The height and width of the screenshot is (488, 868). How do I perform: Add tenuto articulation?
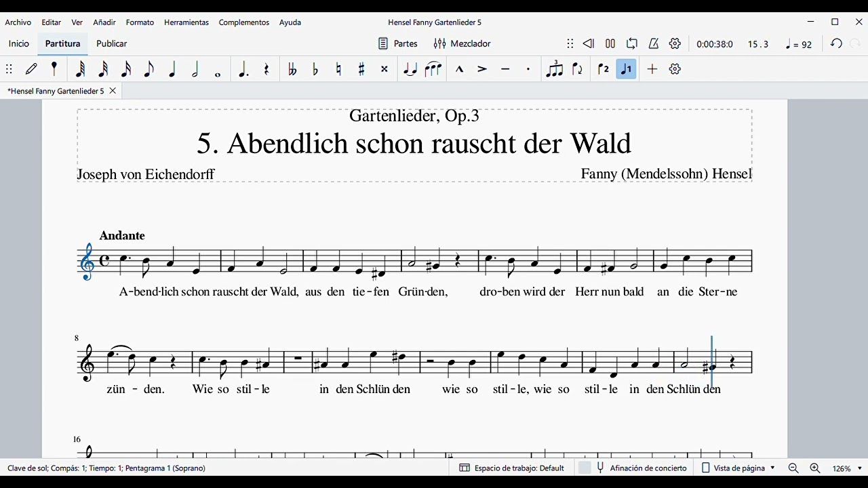pos(505,69)
